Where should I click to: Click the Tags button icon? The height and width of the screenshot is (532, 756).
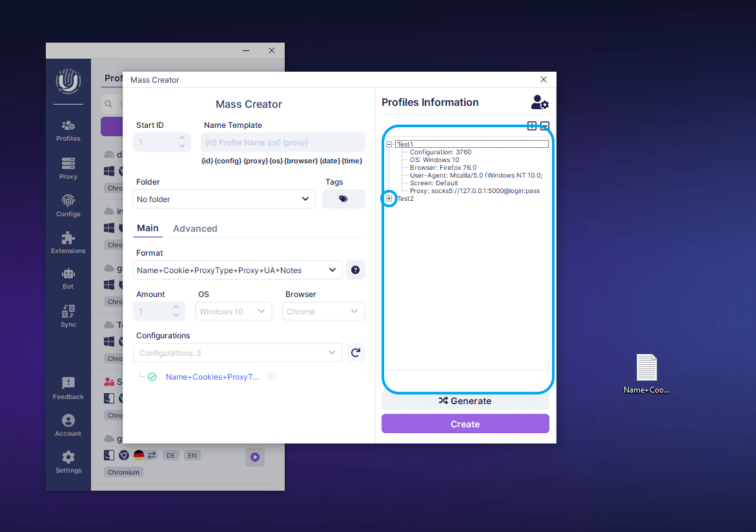(343, 199)
